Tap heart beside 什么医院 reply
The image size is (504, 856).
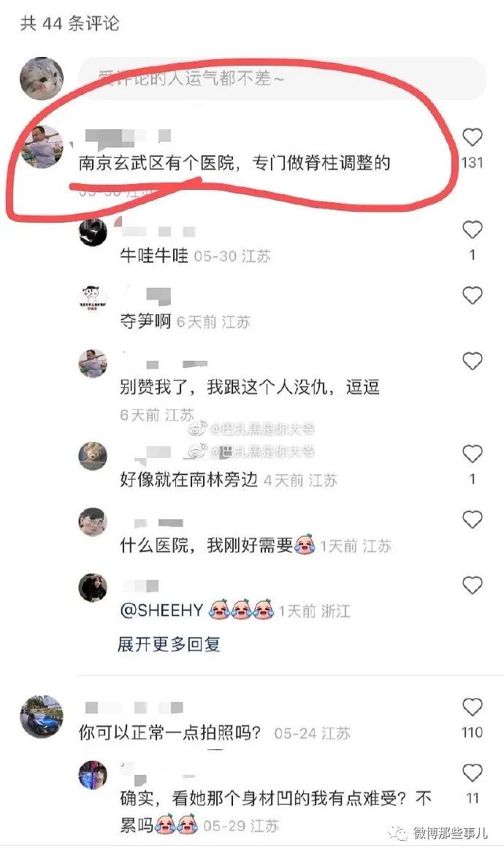tap(473, 519)
